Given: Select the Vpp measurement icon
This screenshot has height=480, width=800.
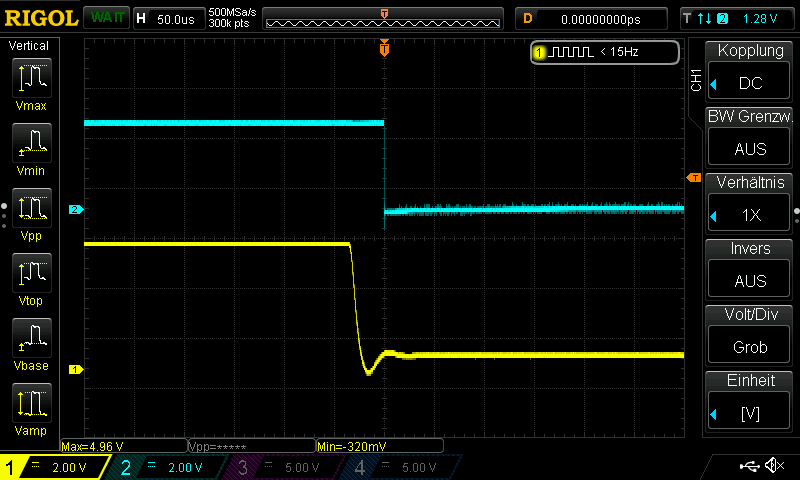Looking at the screenshot, I should coord(32,208).
